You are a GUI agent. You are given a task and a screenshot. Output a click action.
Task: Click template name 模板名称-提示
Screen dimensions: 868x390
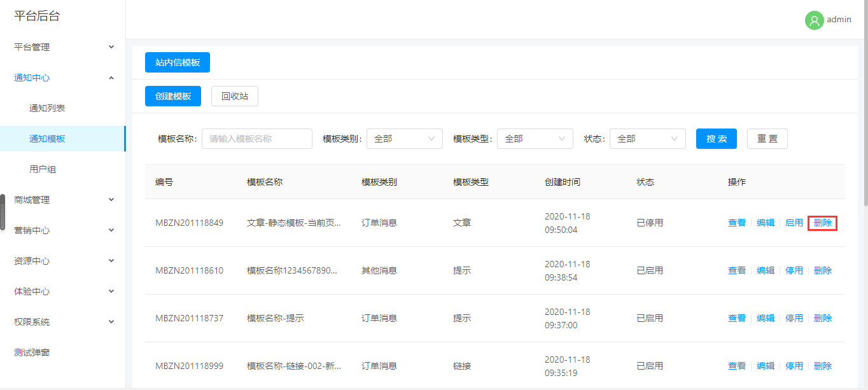click(x=276, y=318)
